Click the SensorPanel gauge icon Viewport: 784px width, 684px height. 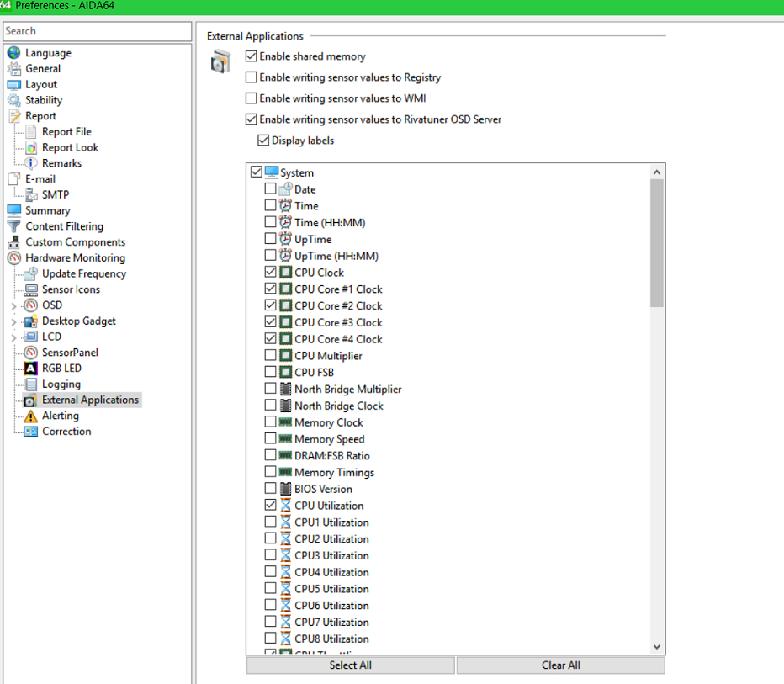[31, 353]
